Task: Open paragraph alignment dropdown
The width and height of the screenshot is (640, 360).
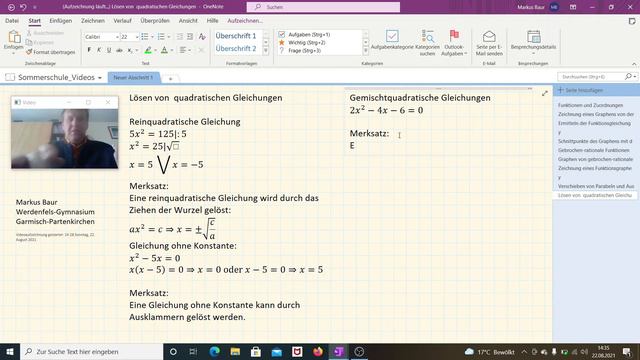Action: (184, 50)
